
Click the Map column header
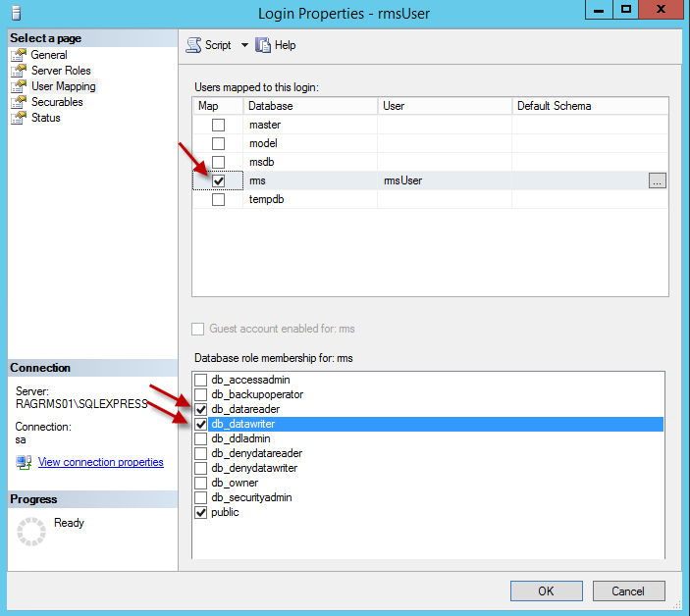tap(218, 106)
